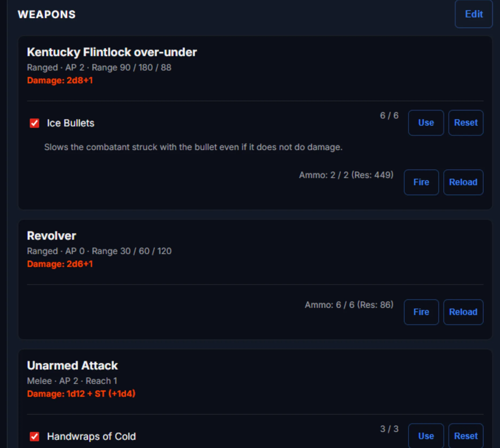Image resolution: width=500 pixels, height=448 pixels.
Task: Fire the Kentucky Flintlock over-under
Action: pyautogui.click(x=421, y=182)
